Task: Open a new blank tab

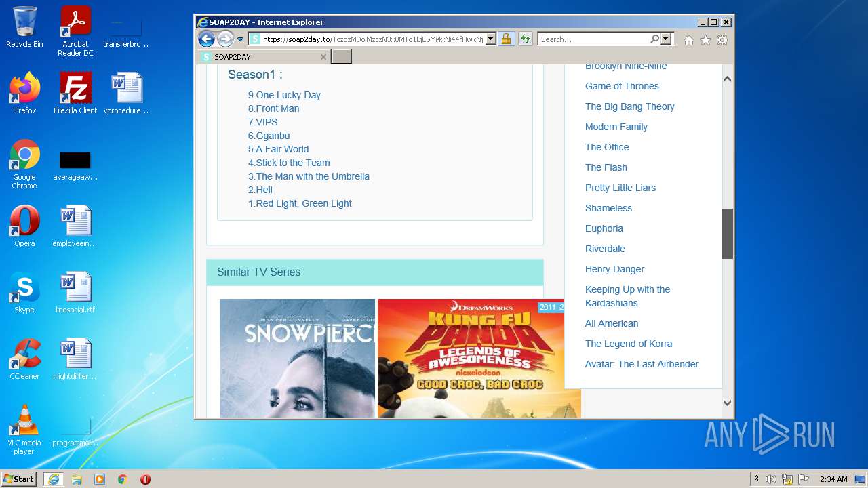Action: [341, 57]
